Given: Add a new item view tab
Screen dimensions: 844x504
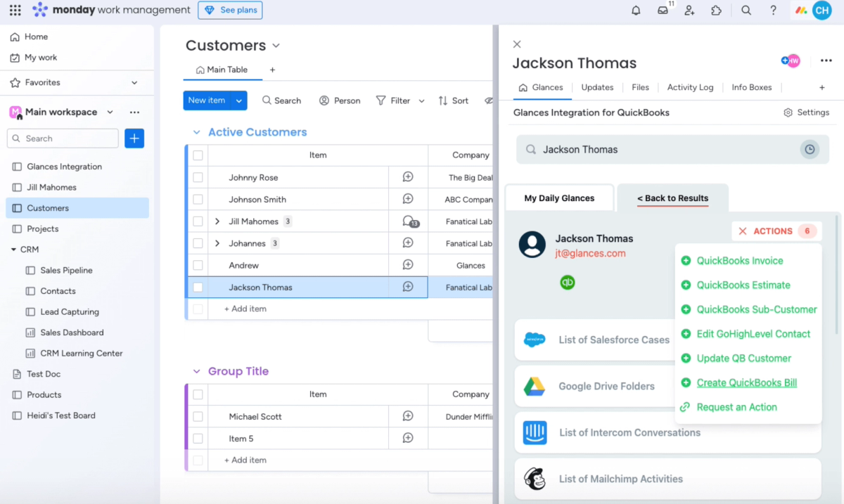Looking at the screenshot, I should pyautogui.click(x=821, y=88).
